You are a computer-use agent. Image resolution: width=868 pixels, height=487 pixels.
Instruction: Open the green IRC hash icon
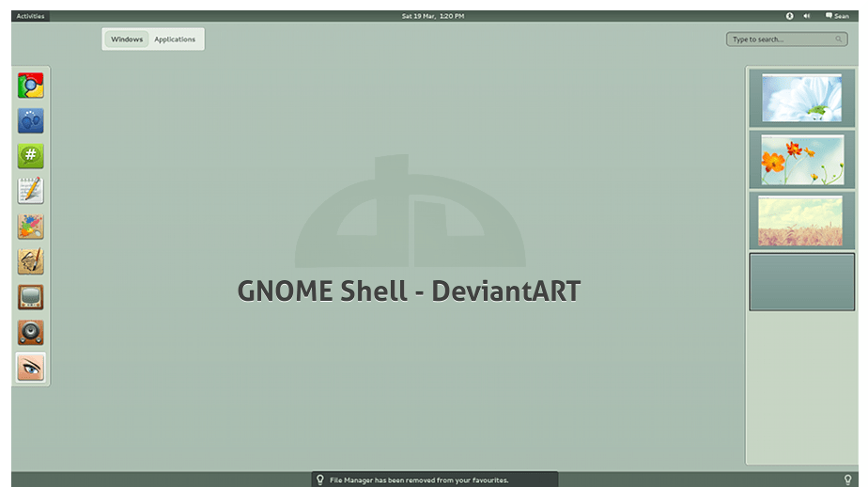30,156
